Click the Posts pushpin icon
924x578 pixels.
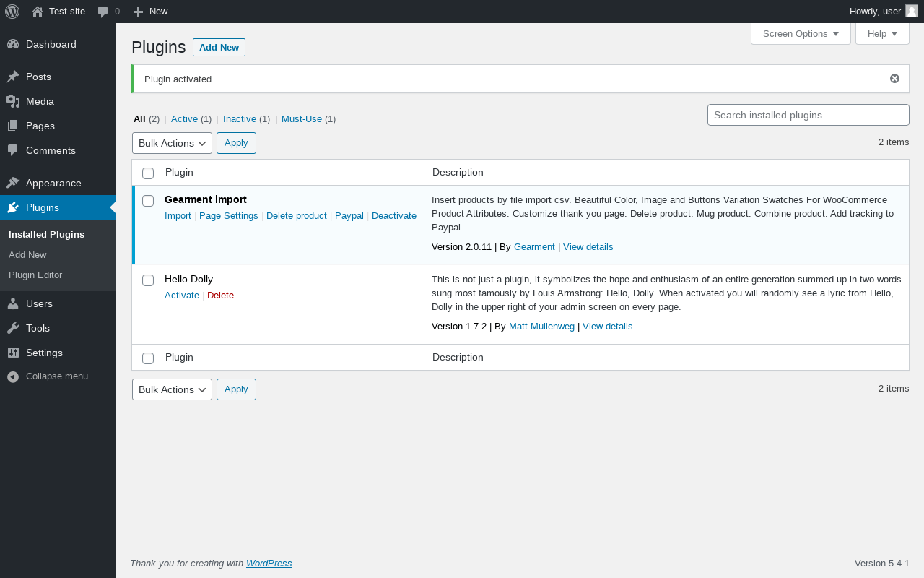click(x=13, y=77)
